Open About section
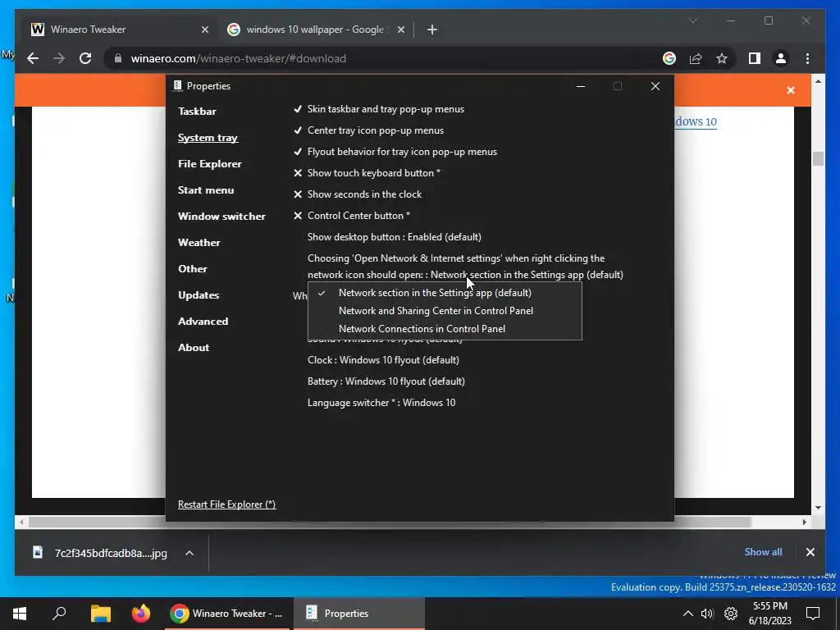Viewport: 840px width, 630px height. click(194, 348)
